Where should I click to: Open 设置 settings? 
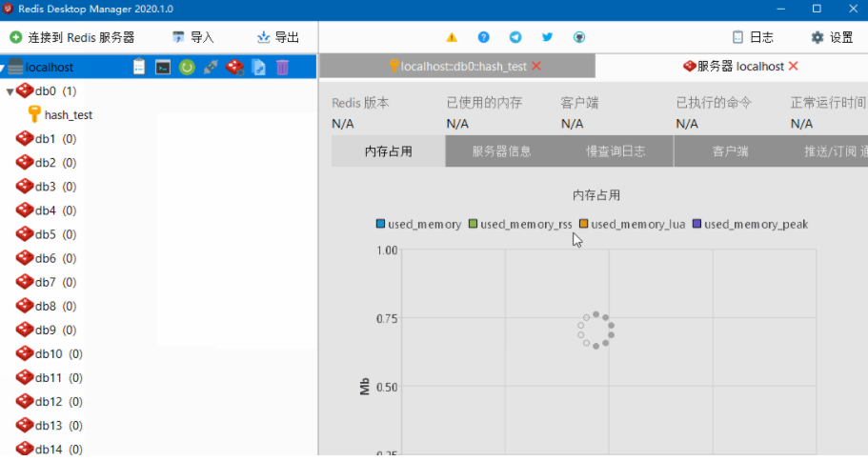tap(833, 37)
